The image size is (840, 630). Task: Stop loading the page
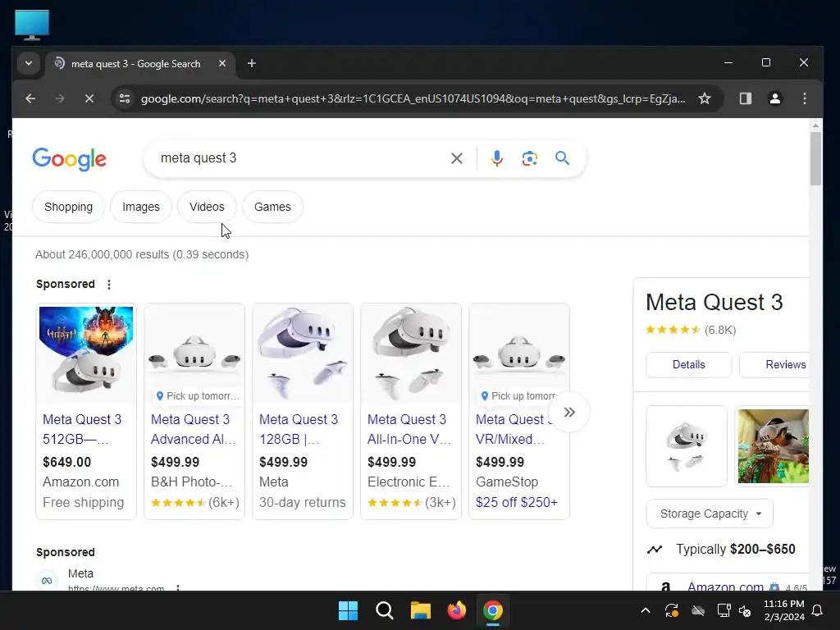pyautogui.click(x=89, y=98)
